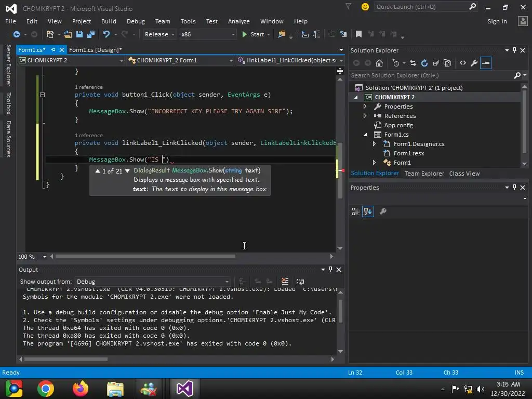This screenshot has height=399, width=532.
Task: Open the Server Explorer side panel
Action: pyautogui.click(x=8, y=65)
